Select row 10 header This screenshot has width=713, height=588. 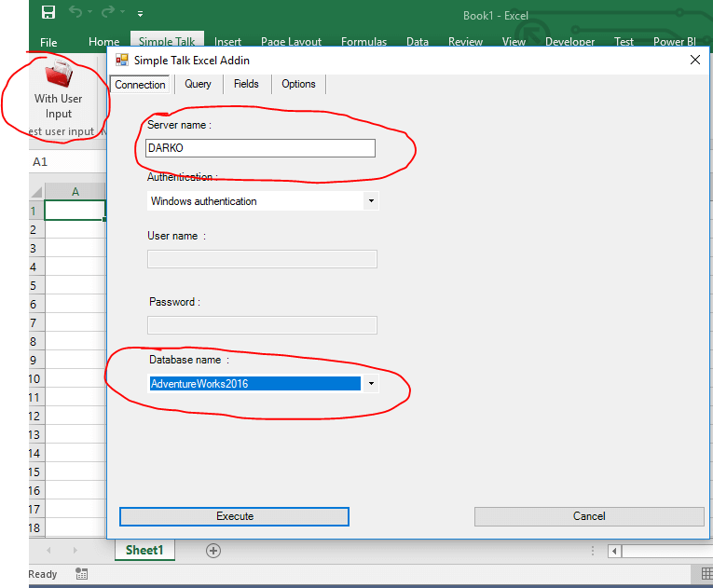coord(36,379)
